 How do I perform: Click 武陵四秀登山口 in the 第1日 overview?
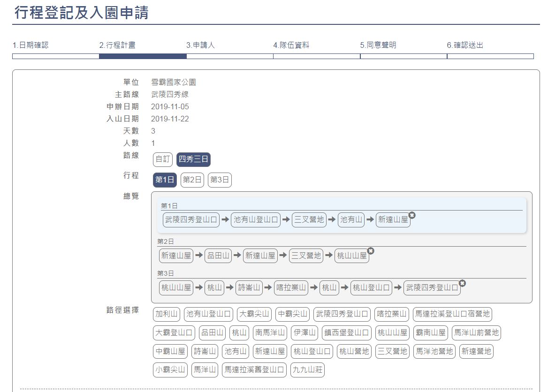pos(191,220)
